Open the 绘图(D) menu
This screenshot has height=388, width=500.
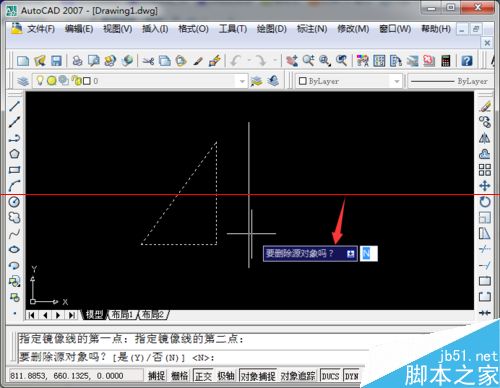pos(272,29)
